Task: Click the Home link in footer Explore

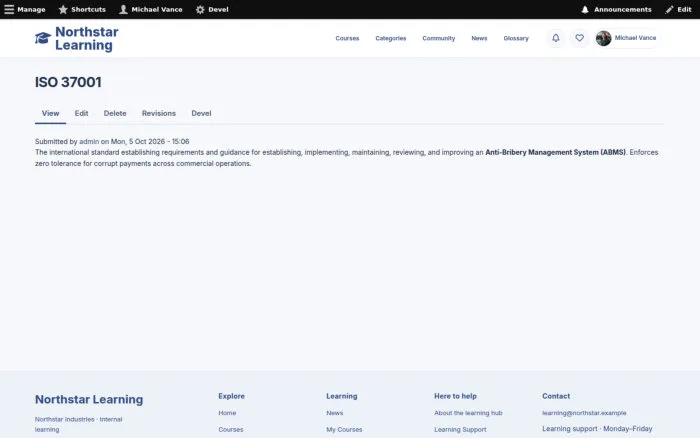Action: tap(227, 413)
